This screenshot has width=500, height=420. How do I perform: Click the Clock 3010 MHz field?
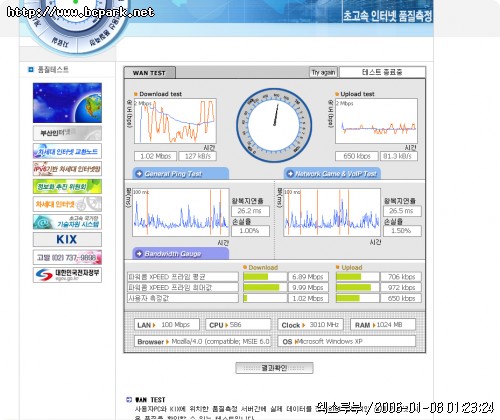tap(311, 325)
